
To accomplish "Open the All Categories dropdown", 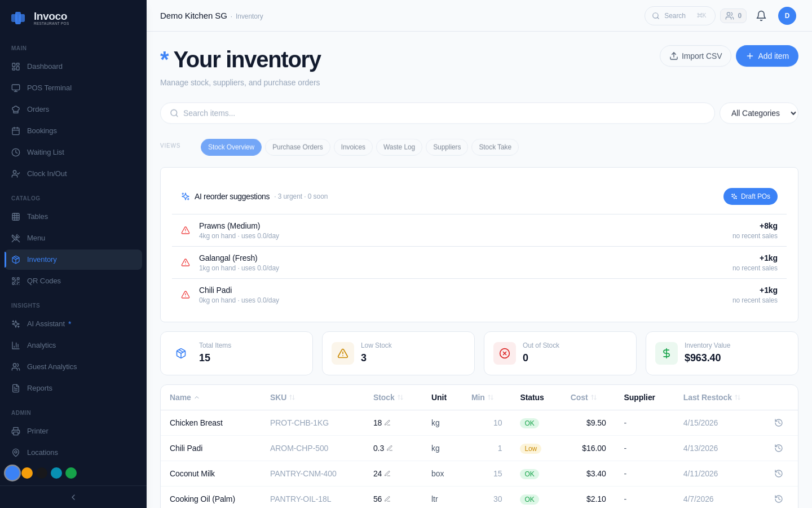I will click(758, 113).
